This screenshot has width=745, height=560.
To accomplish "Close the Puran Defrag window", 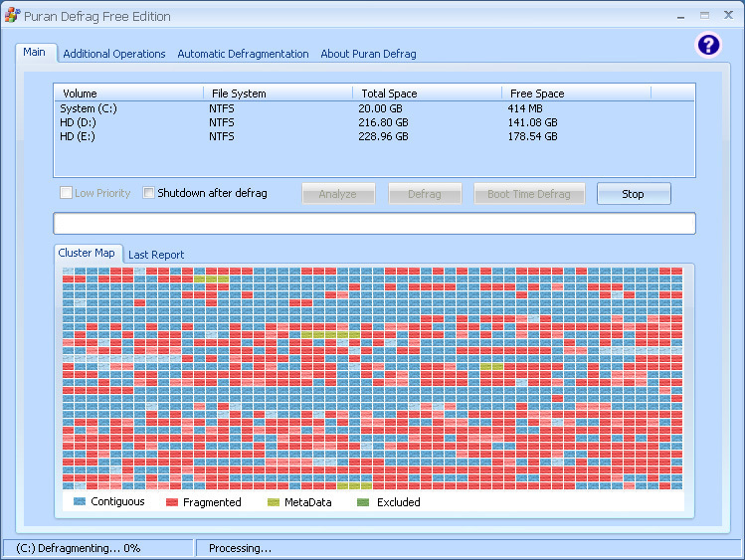I will 728,15.
